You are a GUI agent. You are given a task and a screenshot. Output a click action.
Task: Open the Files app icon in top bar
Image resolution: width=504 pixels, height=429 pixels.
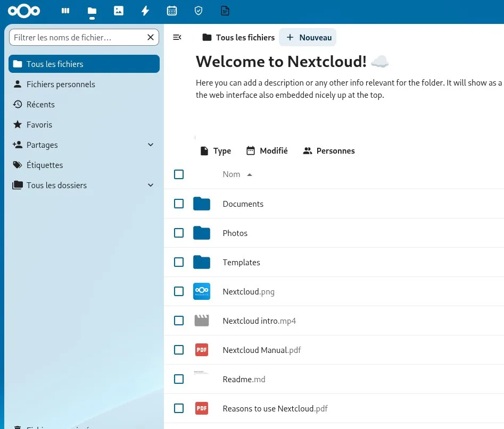click(x=92, y=11)
